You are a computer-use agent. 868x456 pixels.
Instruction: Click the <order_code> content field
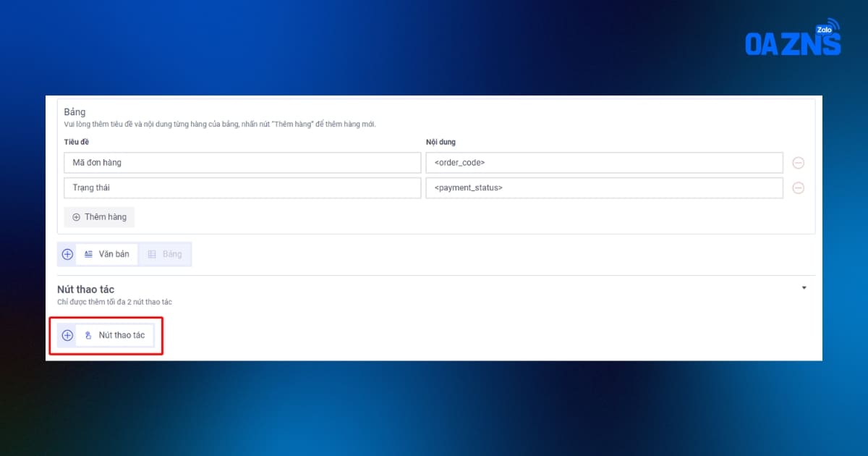point(604,163)
